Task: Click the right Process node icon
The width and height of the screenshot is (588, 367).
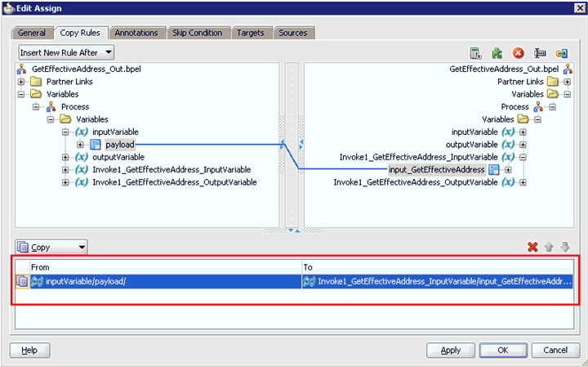Action: (538, 106)
